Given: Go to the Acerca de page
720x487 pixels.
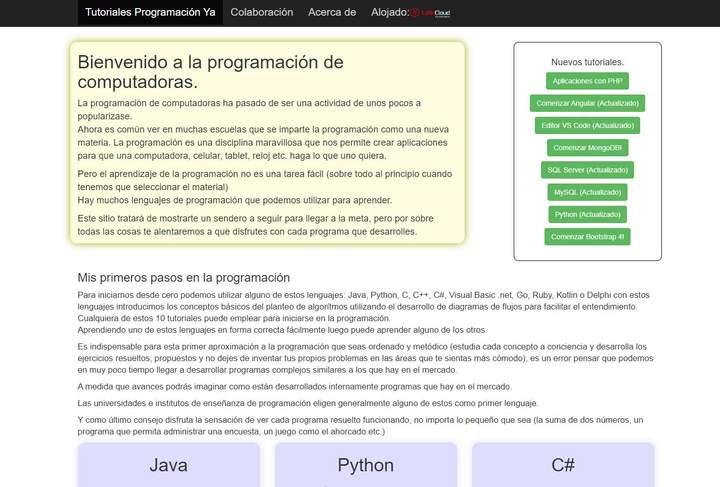Looking at the screenshot, I should (332, 12).
